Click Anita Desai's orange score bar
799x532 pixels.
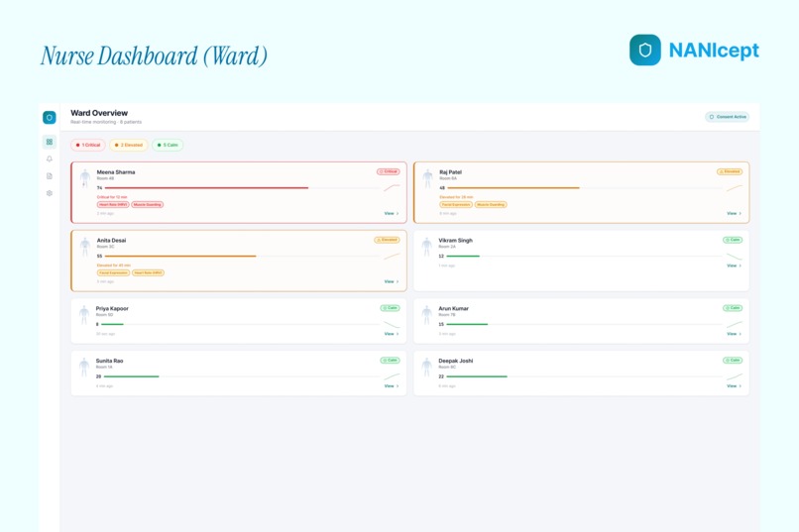pyautogui.click(x=180, y=256)
